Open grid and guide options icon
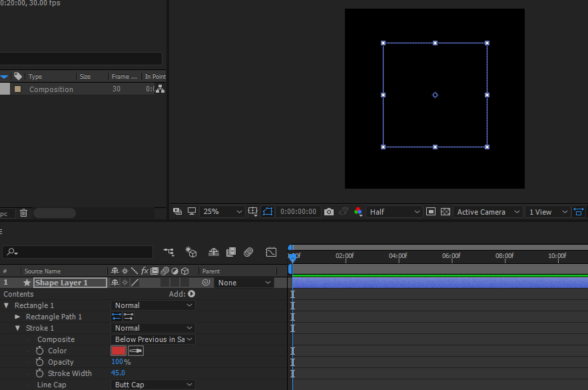Screen dimensions: 588x390 [x=253, y=212]
